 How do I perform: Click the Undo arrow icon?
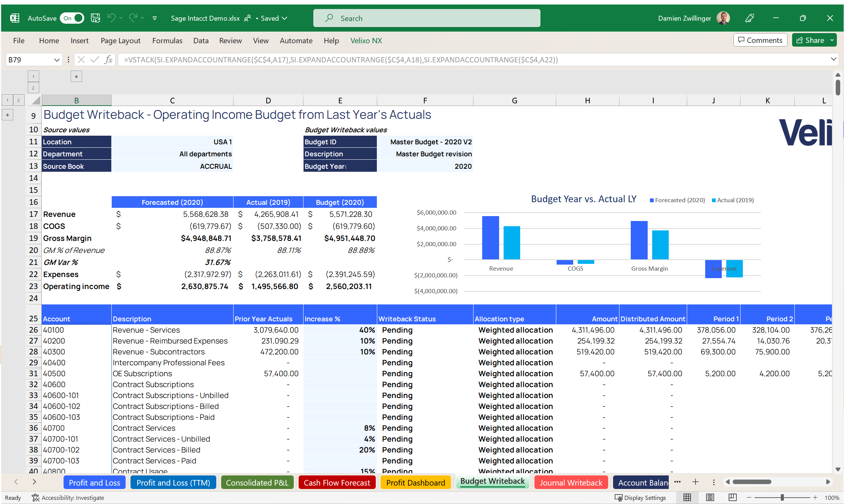tap(111, 18)
